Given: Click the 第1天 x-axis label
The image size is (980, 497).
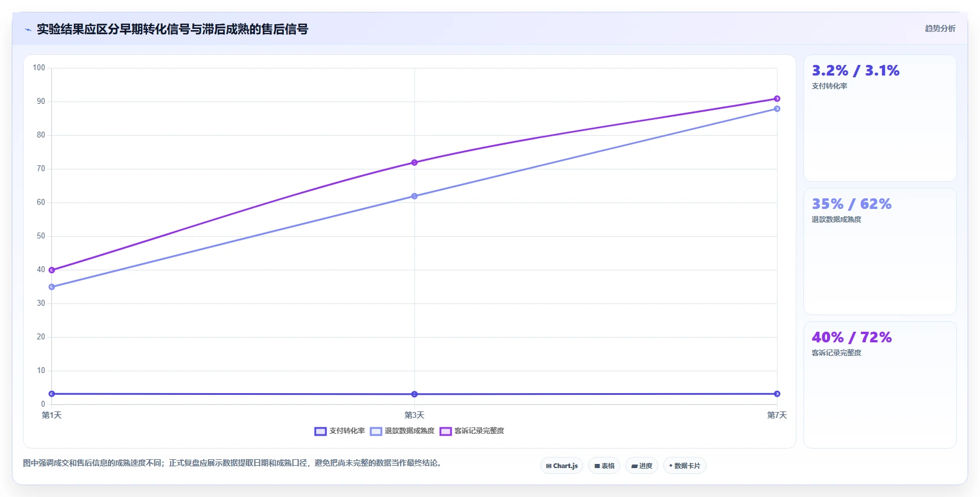Looking at the screenshot, I should coord(51,415).
